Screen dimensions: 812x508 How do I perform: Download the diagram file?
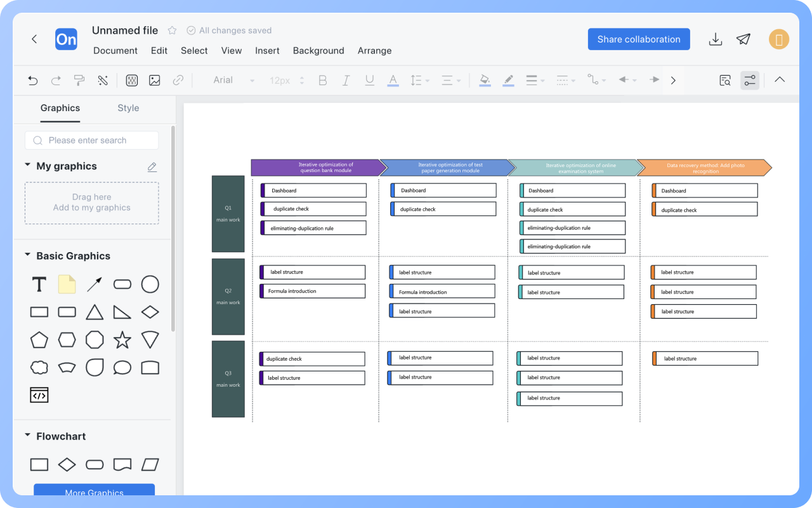click(716, 39)
